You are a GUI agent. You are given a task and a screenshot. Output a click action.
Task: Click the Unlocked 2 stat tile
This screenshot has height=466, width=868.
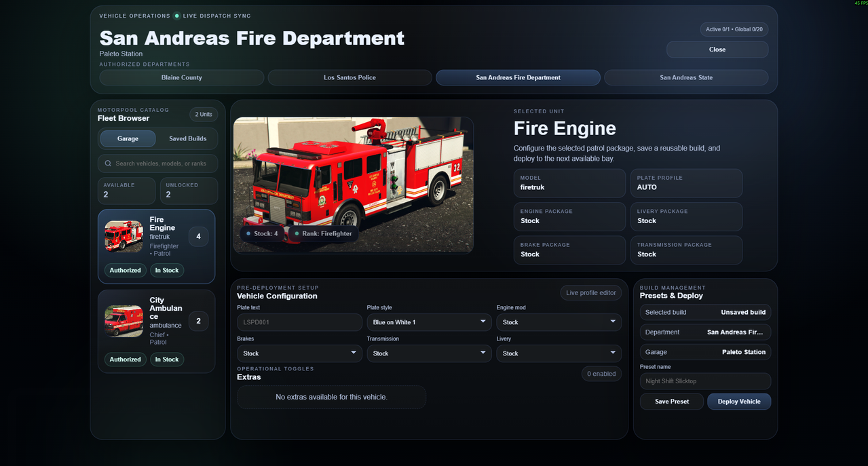point(189,191)
